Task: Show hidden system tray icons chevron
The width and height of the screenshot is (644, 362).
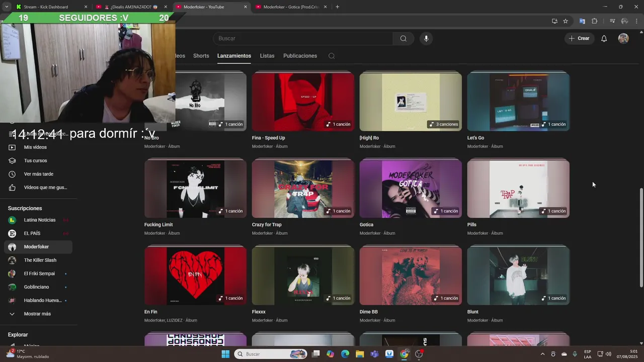Action: click(542, 354)
